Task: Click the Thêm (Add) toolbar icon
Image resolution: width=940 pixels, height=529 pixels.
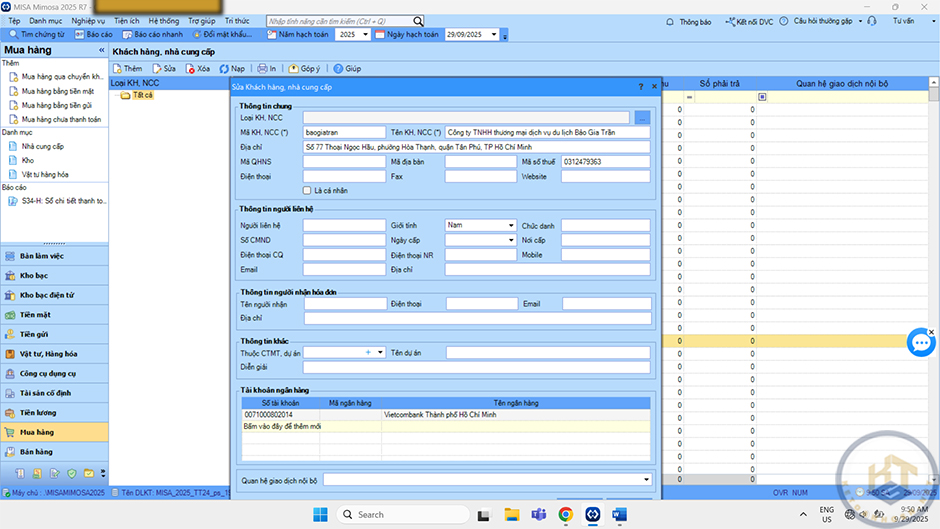Action: coord(127,69)
